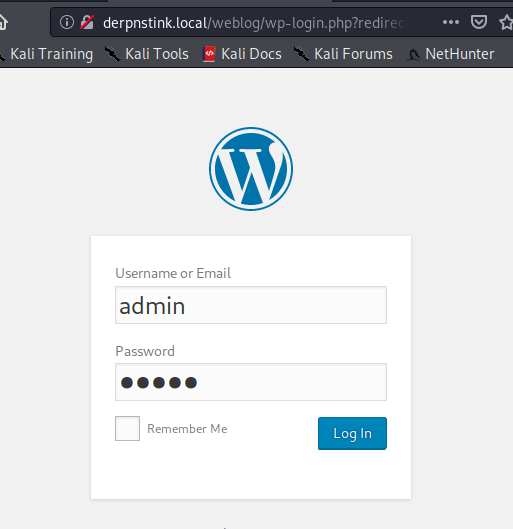513x529 pixels.
Task: Click the insecure connection padlock icon
Action: [x=87, y=22]
